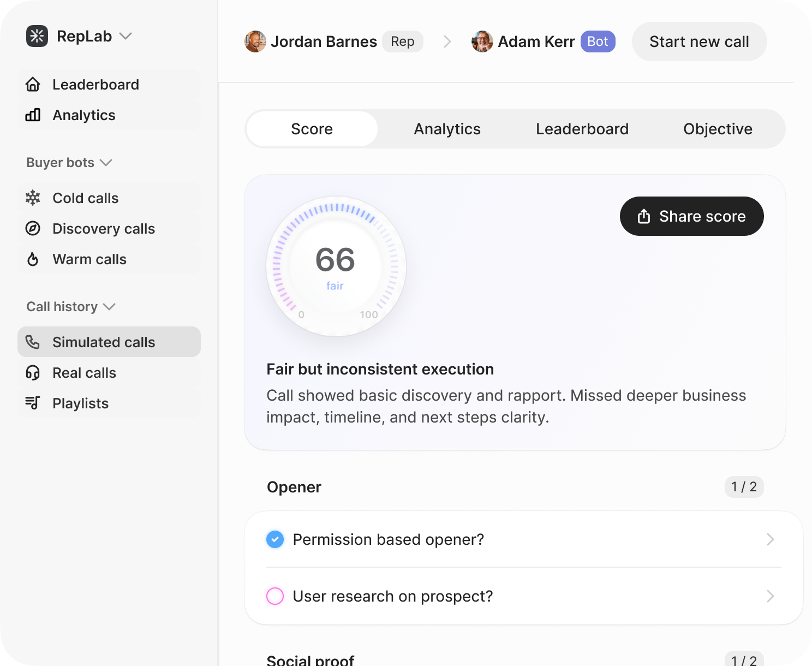Go to Warm calls
Screen dimensions: 812x666
[x=109, y=259]
